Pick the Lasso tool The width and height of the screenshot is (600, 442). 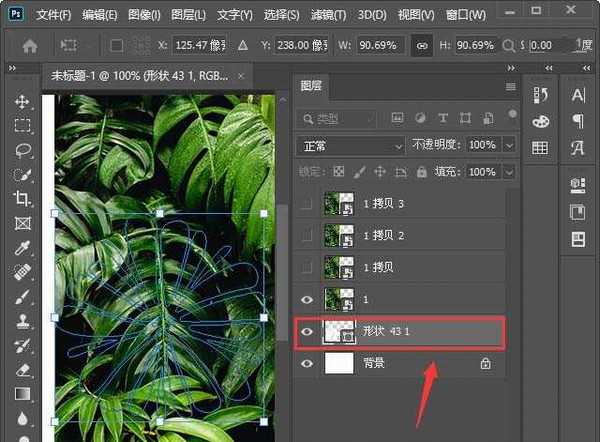coord(22,150)
